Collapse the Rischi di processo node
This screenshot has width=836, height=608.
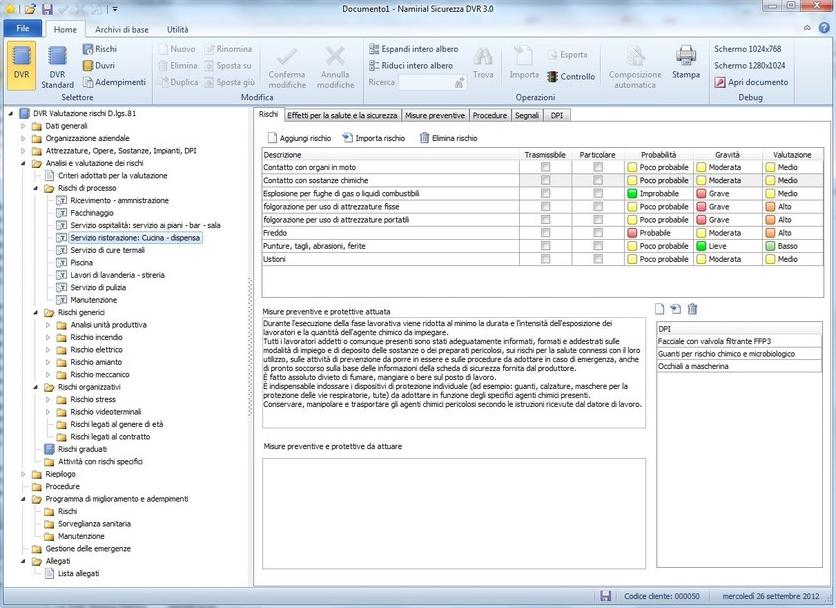point(36,188)
